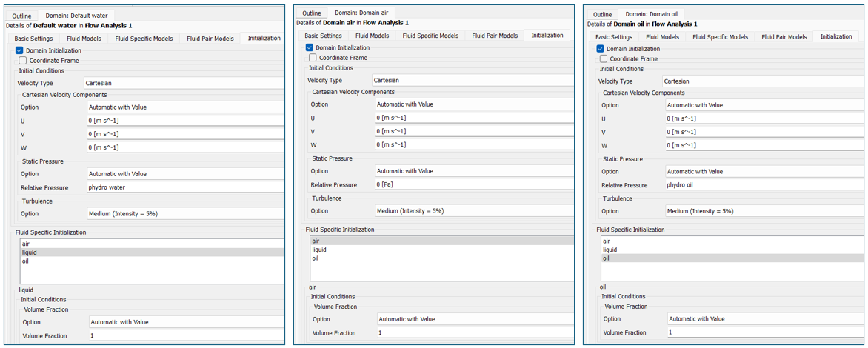Image resolution: width=868 pixels, height=348 pixels.
Task: Switch to Outline tab in the Default water panel
Action: pyautogui.click(x=21, y=16)
